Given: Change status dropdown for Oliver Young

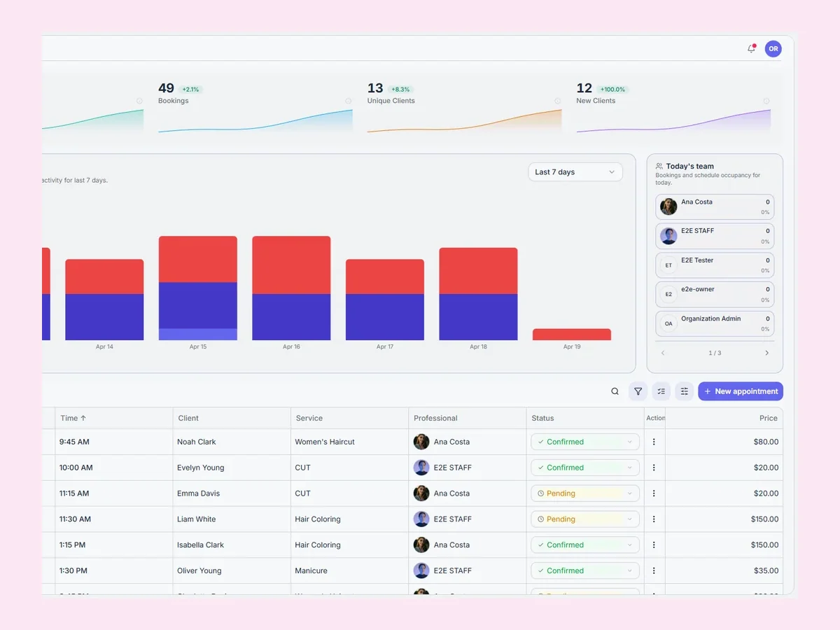Looking at the screenshot, I should [585, 570].
